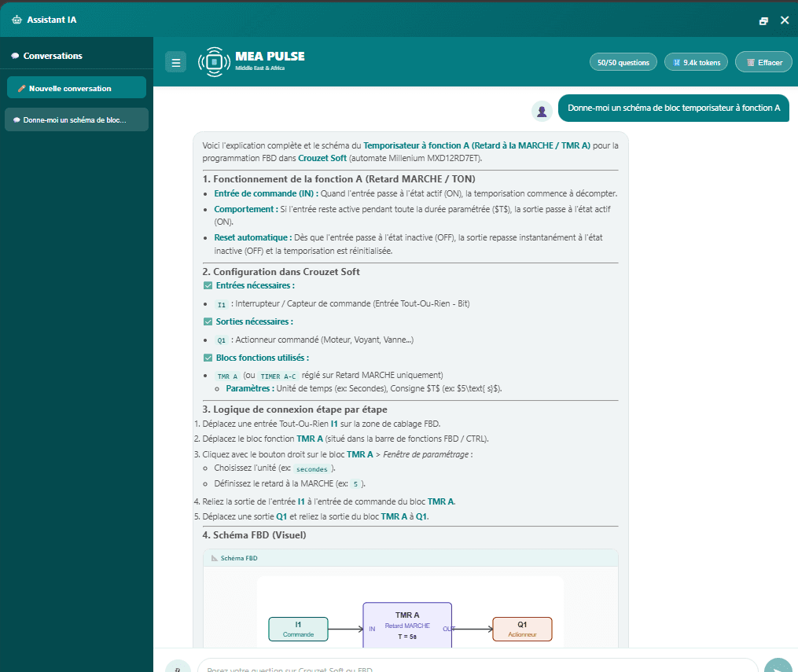Click heading '4. Schéma FBD (Visuel)'
This screenshot has width=798, height=672.
(255, 535)
